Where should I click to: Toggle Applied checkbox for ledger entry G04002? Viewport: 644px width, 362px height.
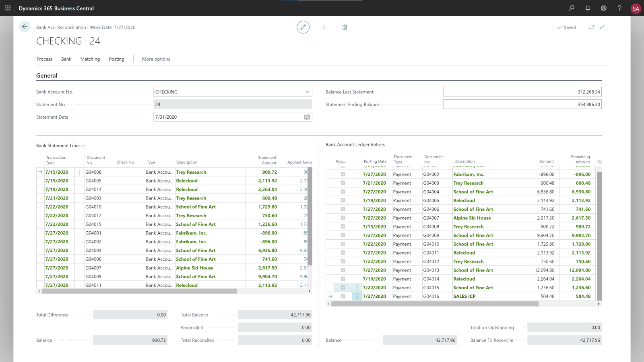point(343,174)
